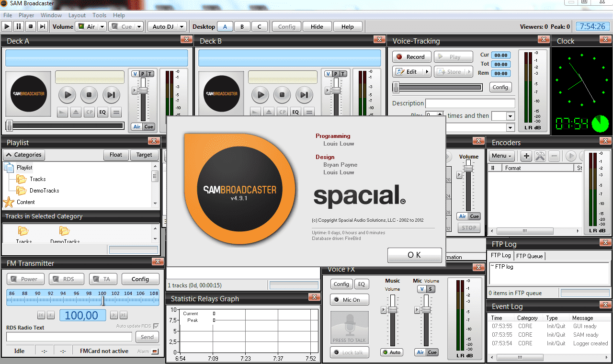Toggle the Auto update RDS checkbox
613x364 pixels.
point(156,326)
